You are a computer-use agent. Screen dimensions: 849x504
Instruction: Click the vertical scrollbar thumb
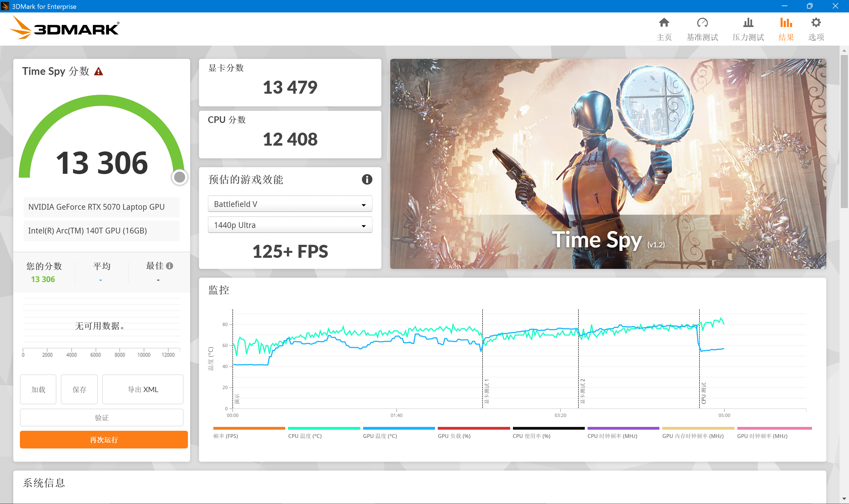(844, 131)
